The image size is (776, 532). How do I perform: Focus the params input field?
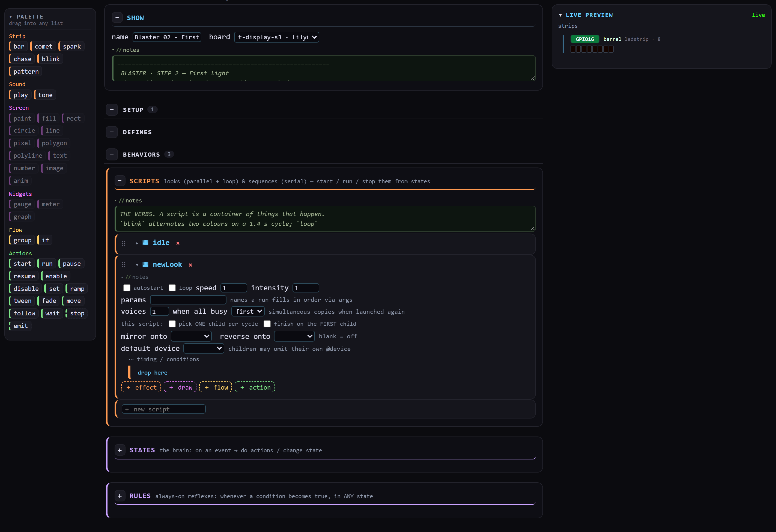coord(188,300)
